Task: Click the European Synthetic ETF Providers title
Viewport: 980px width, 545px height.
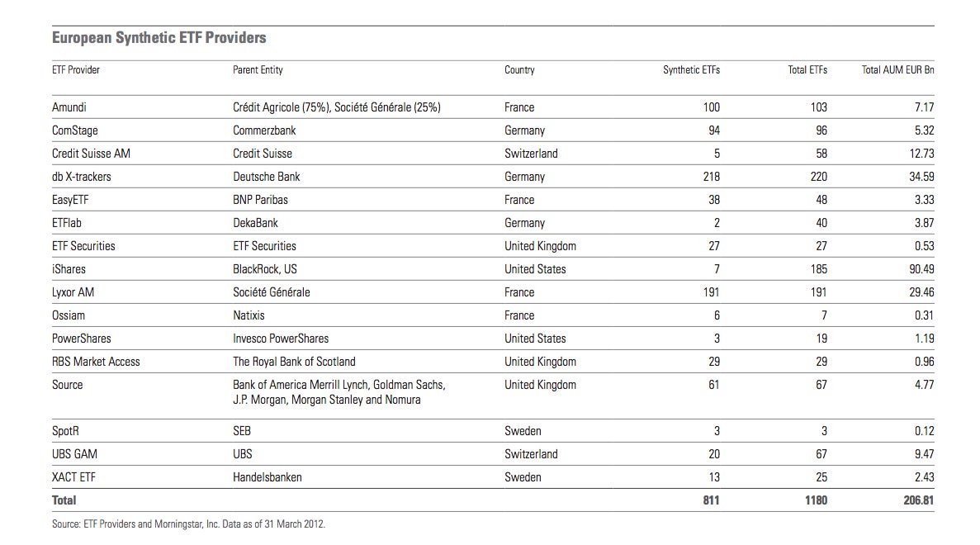Action: click(159, 38)
